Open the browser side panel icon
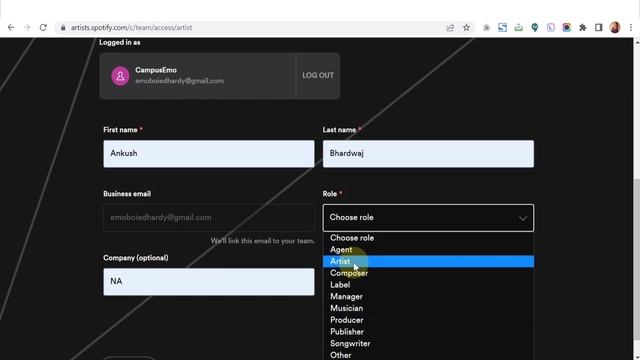Image resolution: width=640 pixels, height=360 pixels. [599, 28]
